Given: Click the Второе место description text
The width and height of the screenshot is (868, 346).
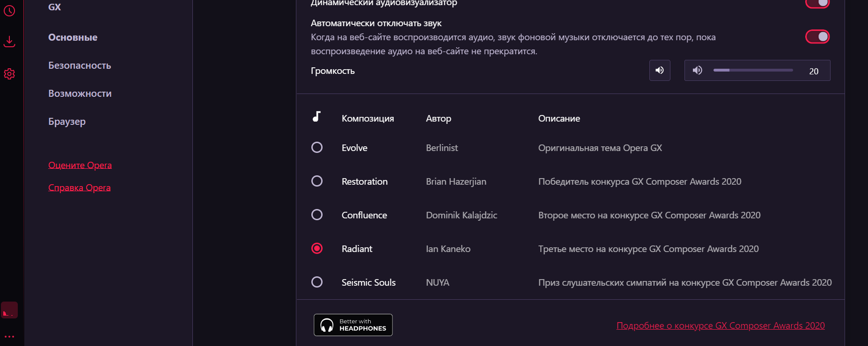Looking at the screenshot, I should pyautogui.click(x=649, y=215).
